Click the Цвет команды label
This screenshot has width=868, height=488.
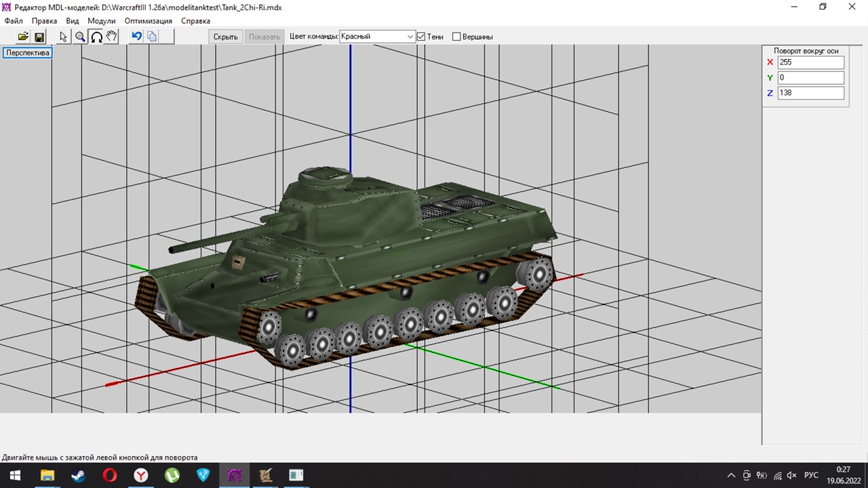tap(313, 37)
